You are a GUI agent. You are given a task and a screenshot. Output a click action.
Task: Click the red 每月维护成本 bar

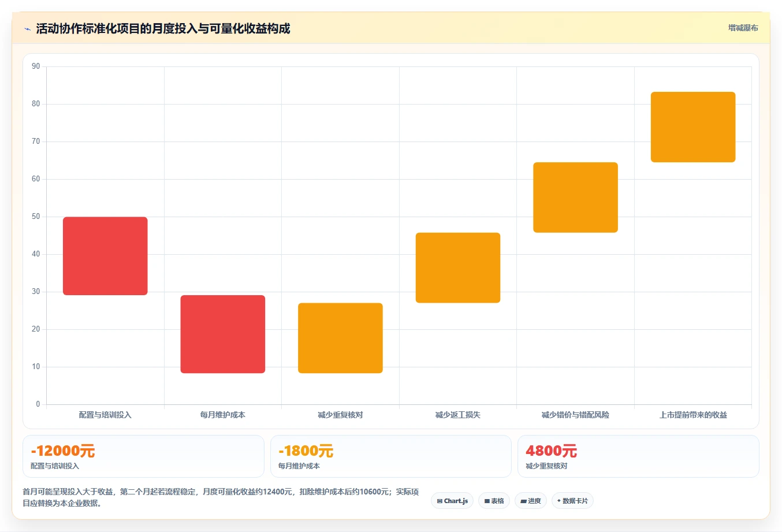[x=223, y=334]
